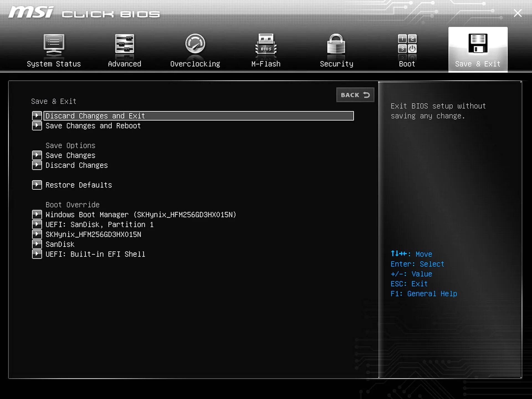Click the Boot number keys icon

(407, 44)
